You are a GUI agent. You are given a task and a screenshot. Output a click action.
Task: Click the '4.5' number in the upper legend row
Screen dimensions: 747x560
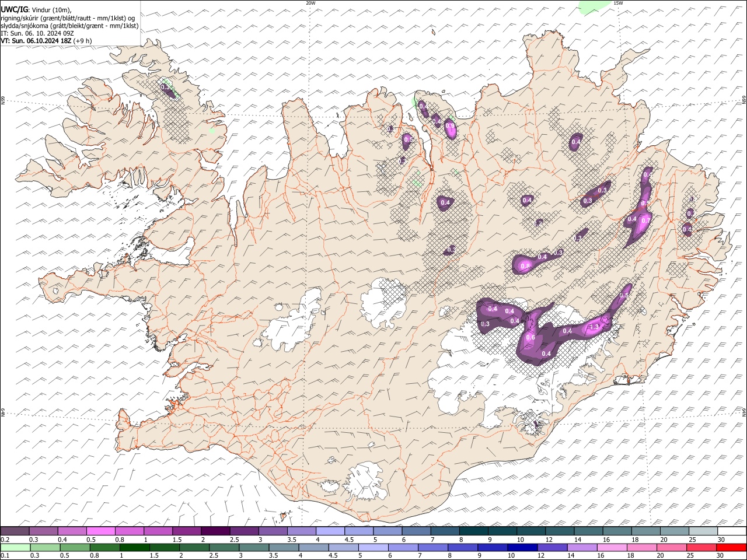349,540
